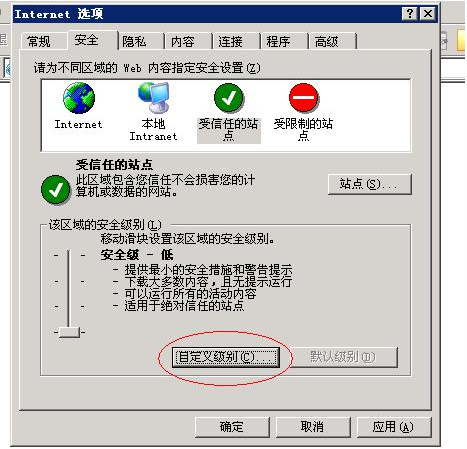Screen dimensions: 467x449
Task: Select the 本地 Intranet zone icon
Action: (x=154, y=97)
